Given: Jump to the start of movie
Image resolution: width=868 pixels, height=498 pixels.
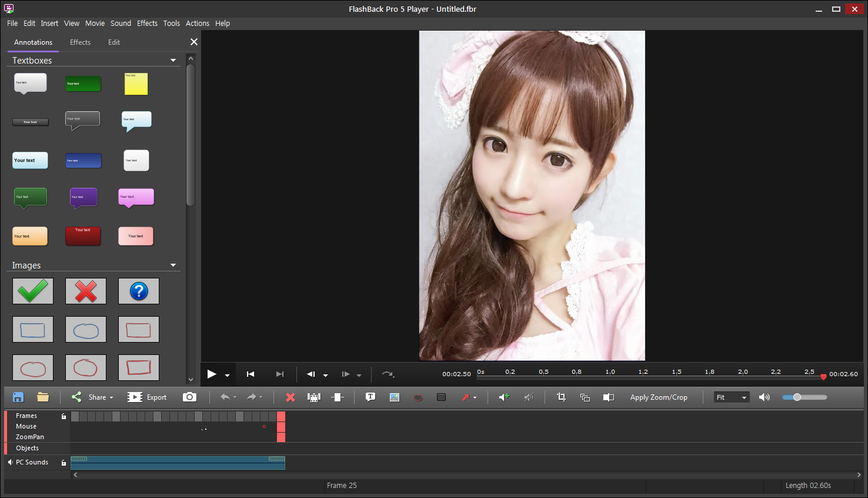Looking at the screenshot, I should (x=251, y=374).
